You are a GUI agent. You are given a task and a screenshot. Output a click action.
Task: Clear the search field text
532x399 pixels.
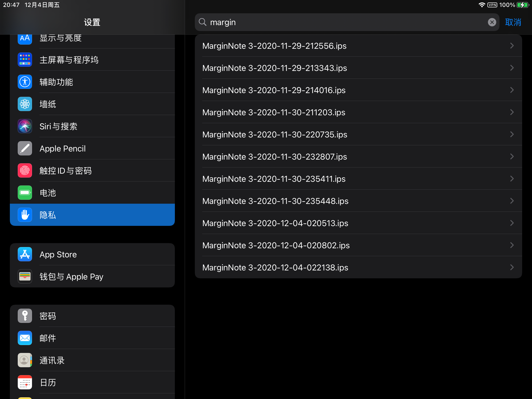pos(492,22)
